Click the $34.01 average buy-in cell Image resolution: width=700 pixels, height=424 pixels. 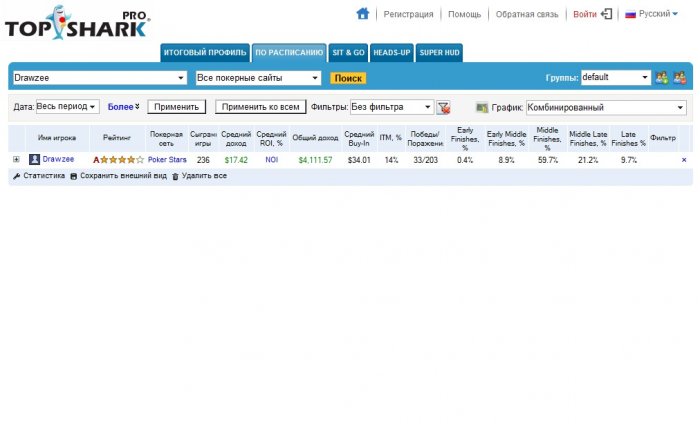point(359,160)
